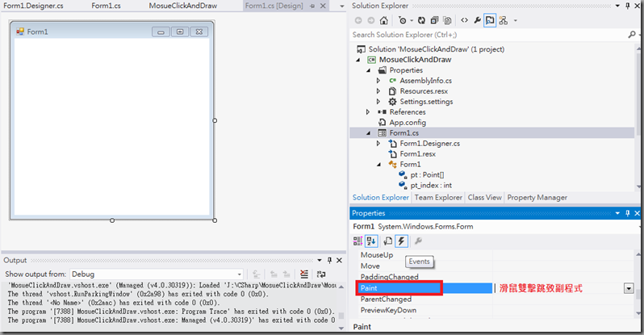The width and height of the screenshot is (644, 335).
Task: Click the Forward button in Solution Explorer toolbar
Action: pyautogui.click(x=371, y=20)
